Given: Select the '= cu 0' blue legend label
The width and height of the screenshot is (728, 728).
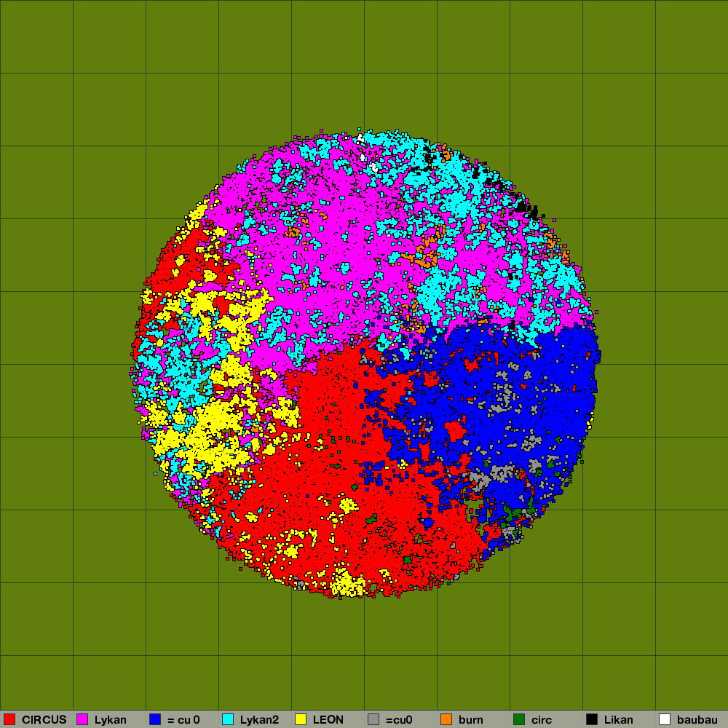Looking at the screenshot, I should pos(183,720).
